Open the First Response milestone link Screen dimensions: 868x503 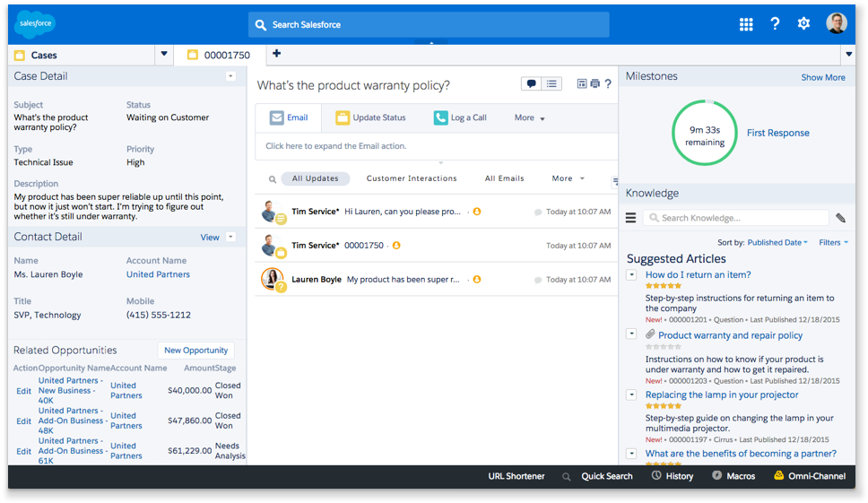coord(777,133)
